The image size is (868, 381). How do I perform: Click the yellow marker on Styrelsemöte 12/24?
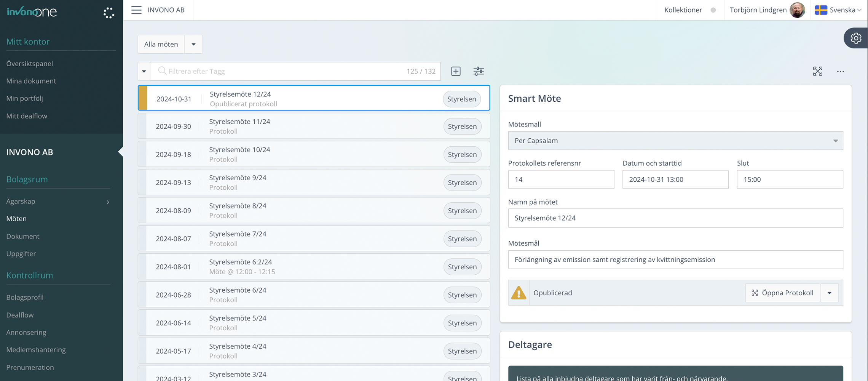coord(143,98)
